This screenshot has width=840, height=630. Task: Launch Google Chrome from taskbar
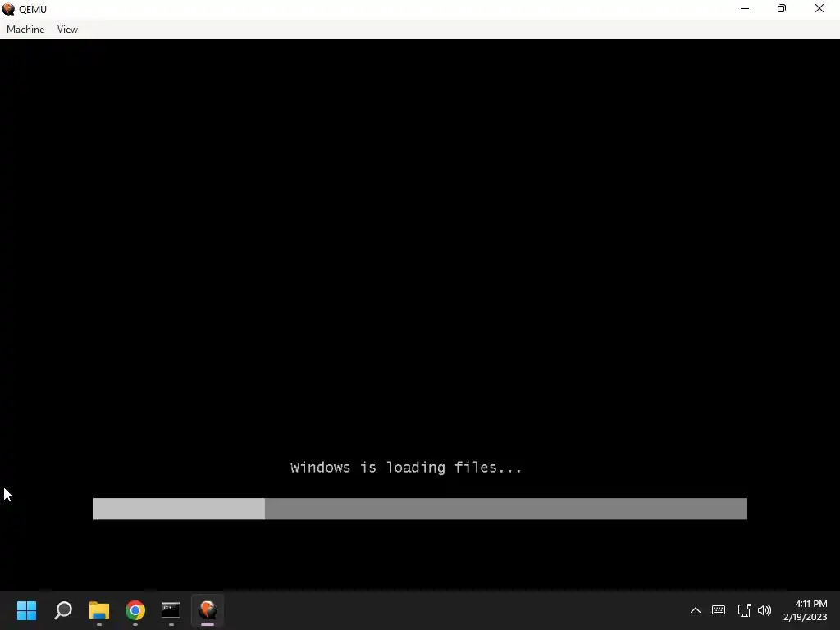tap(135, 610)
